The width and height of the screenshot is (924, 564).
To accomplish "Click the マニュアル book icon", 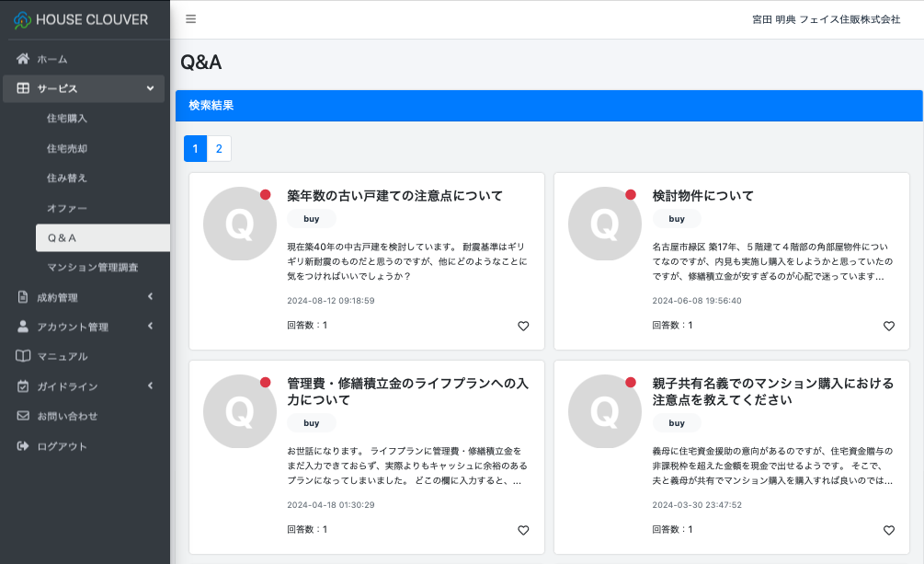I will click(23, 356).
